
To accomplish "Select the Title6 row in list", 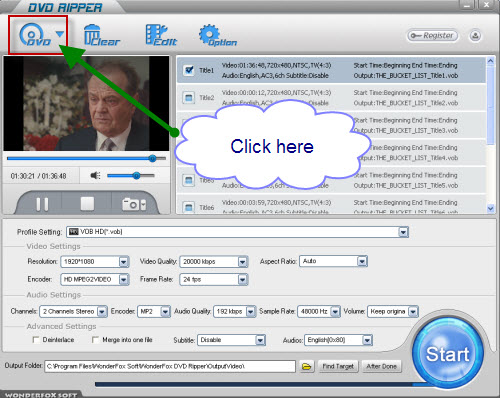I will coord(331,207).
